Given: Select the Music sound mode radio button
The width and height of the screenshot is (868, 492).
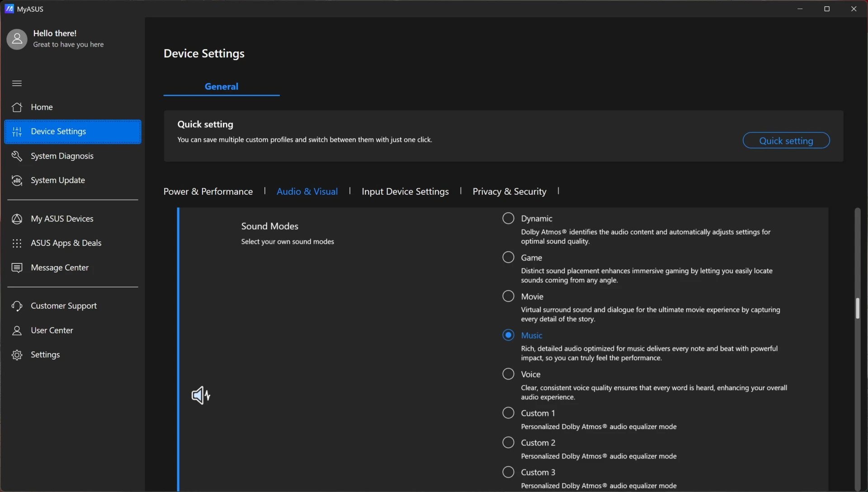Looking at the screenshot, I should coord(508,335).
